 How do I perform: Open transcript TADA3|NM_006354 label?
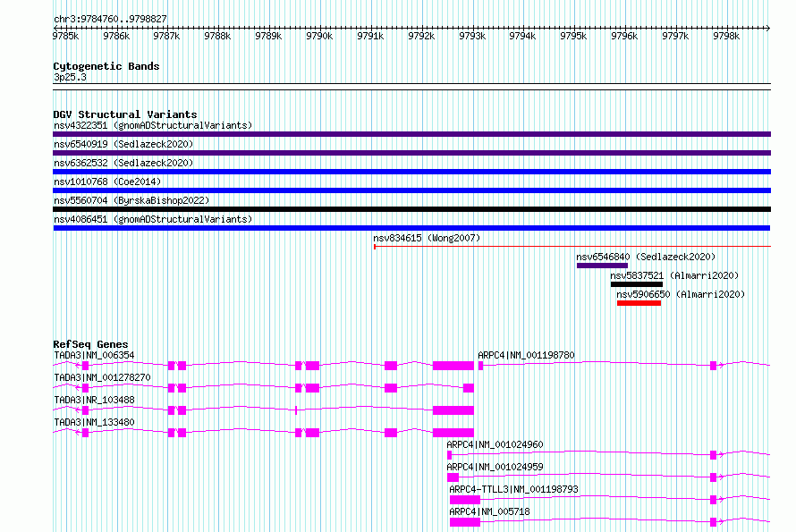pyautogui.click(x=94, y=355)
